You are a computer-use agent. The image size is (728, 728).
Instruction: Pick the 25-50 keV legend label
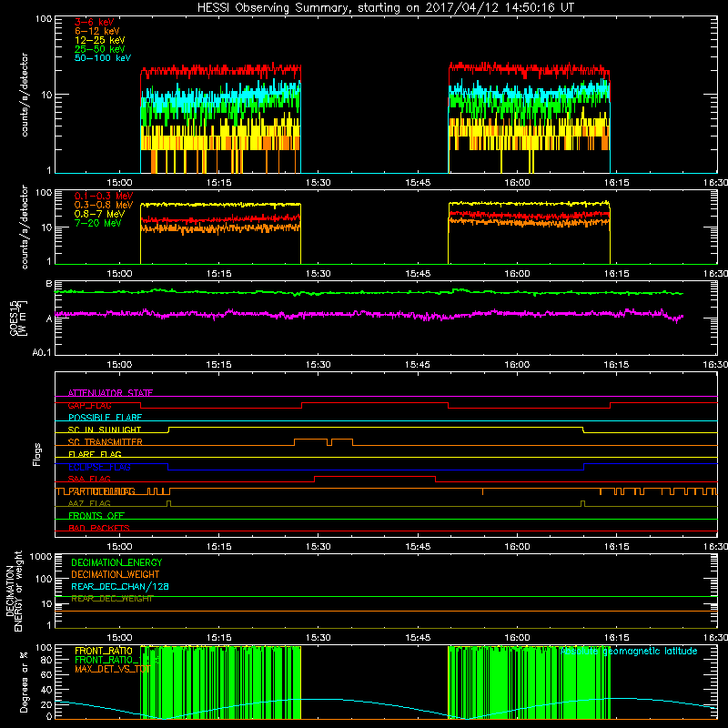click(100, 49)
